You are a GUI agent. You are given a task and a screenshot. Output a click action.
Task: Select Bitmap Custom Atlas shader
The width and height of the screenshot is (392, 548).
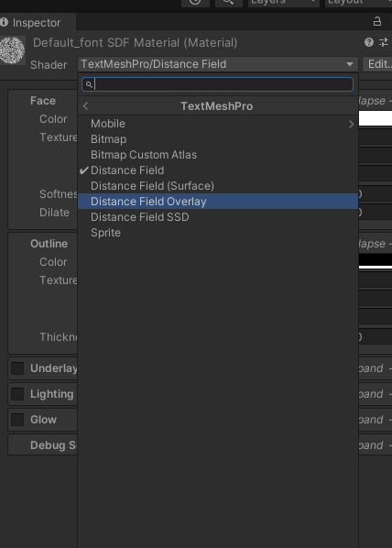pos(218,155)
